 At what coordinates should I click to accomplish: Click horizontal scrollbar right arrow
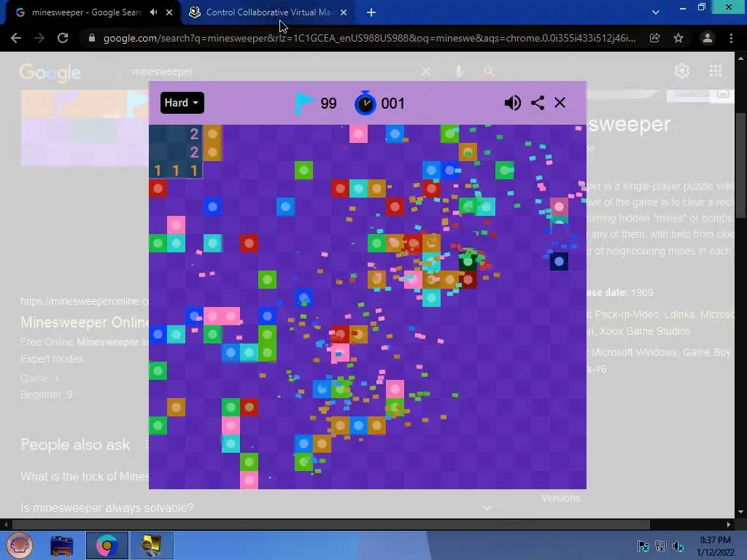(729, 524)
